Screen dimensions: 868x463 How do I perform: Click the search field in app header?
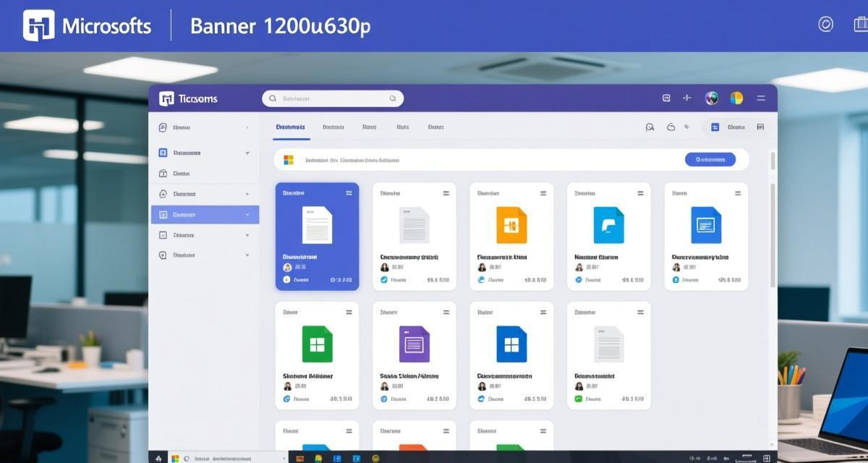333,98
